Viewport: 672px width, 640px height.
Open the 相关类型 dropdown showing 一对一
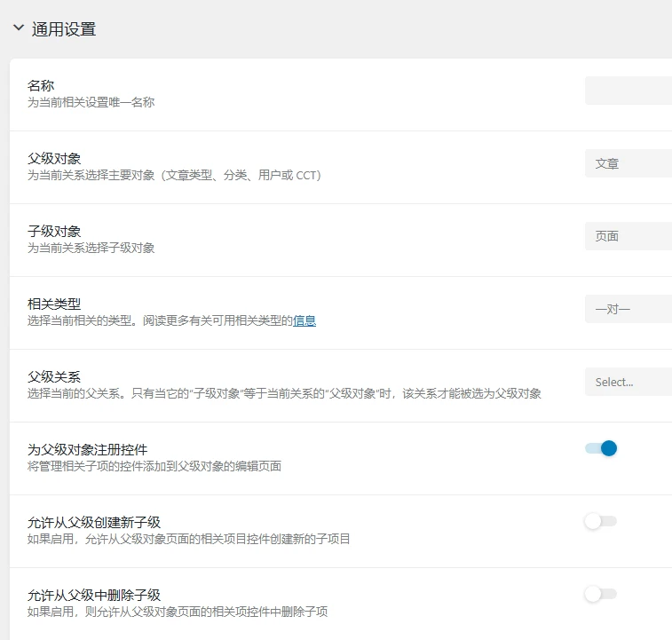(629, 309)
